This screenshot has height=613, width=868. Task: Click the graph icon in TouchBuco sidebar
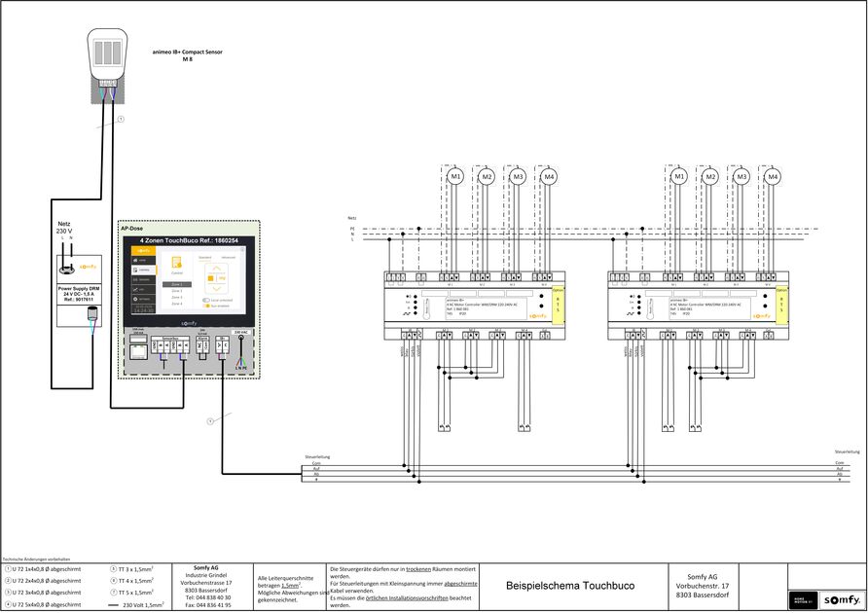coord(135,290)
